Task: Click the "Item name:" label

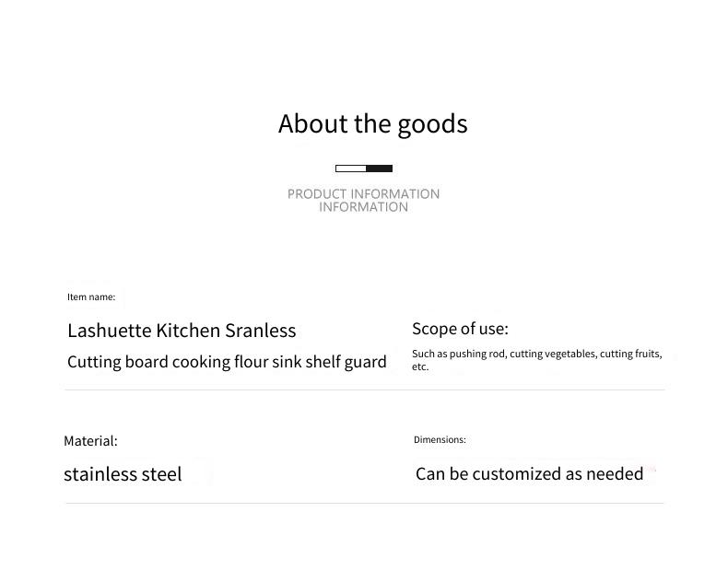Action: tap(91, 297)
